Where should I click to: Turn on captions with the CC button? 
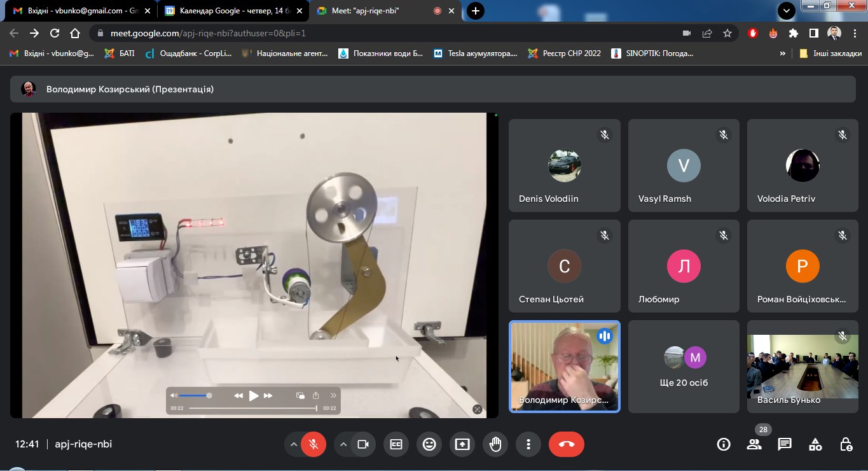pyautogui.click(x=396, y=444)
